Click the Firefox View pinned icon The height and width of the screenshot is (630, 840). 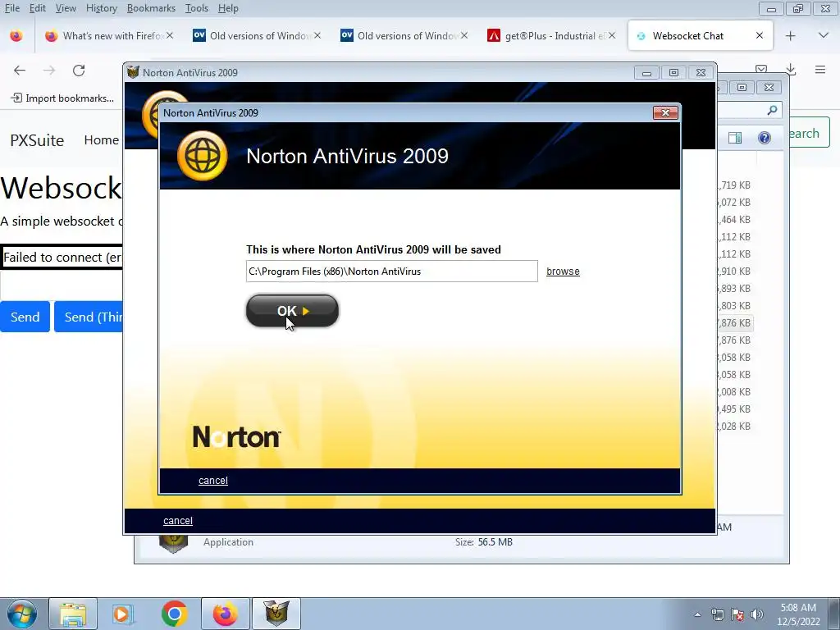point(16,36)
